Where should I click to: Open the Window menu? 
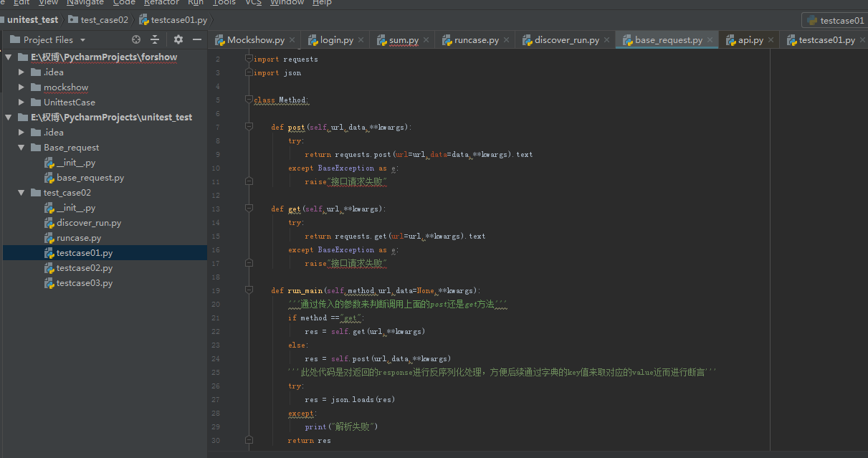[287, 3]
